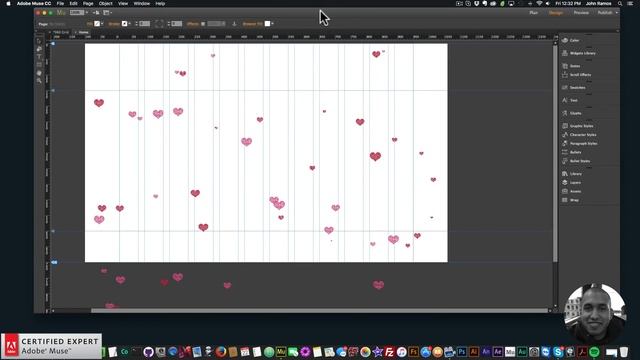Select the Text tool in the toolbox
The height and width of the screenshot is (360, 640).
click(x=39, y=57)
